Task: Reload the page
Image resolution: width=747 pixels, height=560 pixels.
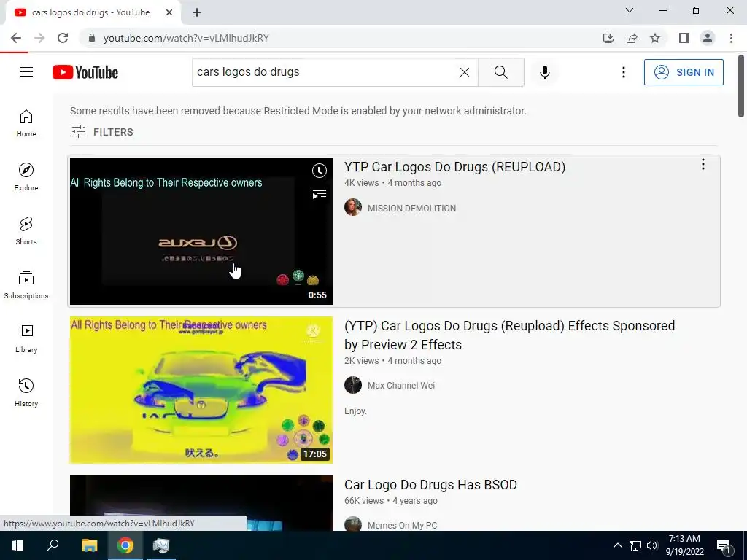Action: coord(63,38)
